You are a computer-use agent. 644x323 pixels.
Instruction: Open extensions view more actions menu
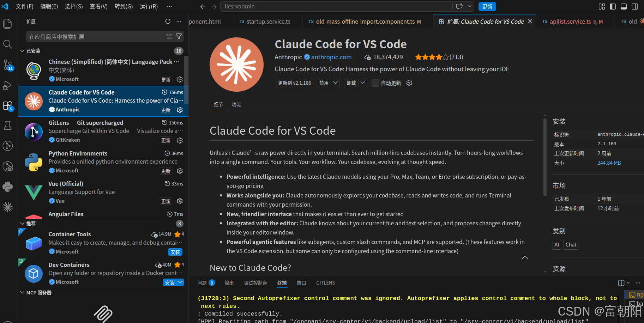179,22
